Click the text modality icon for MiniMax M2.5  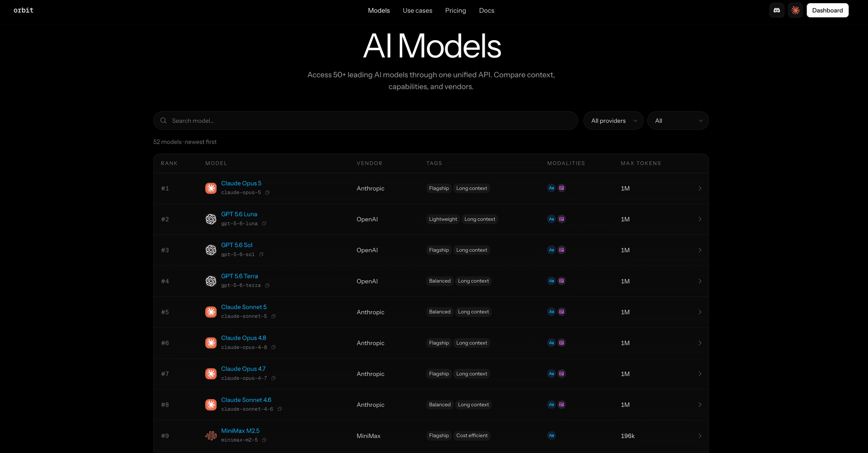551,436
